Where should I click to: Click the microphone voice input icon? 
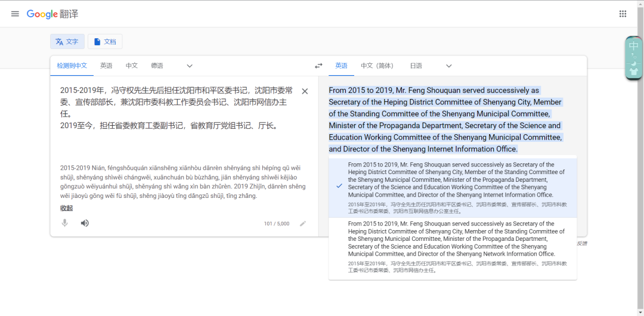click(64, 223)
